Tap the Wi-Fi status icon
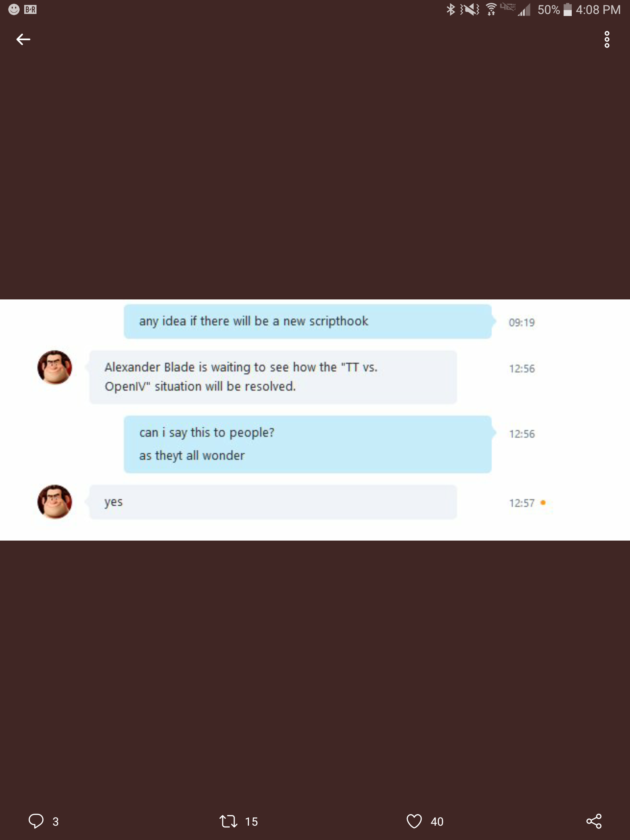 tap(491, 9)
